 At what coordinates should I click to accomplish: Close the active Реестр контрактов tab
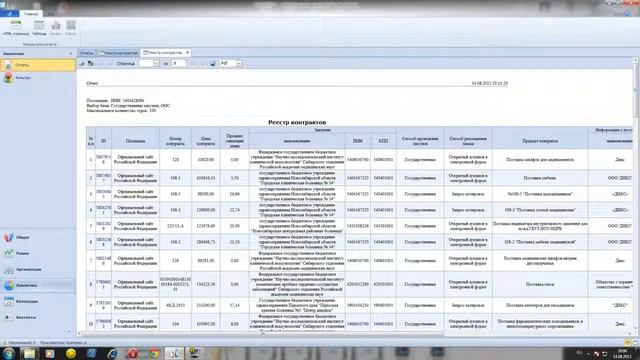pyautogui.click(x=187, y=53)
